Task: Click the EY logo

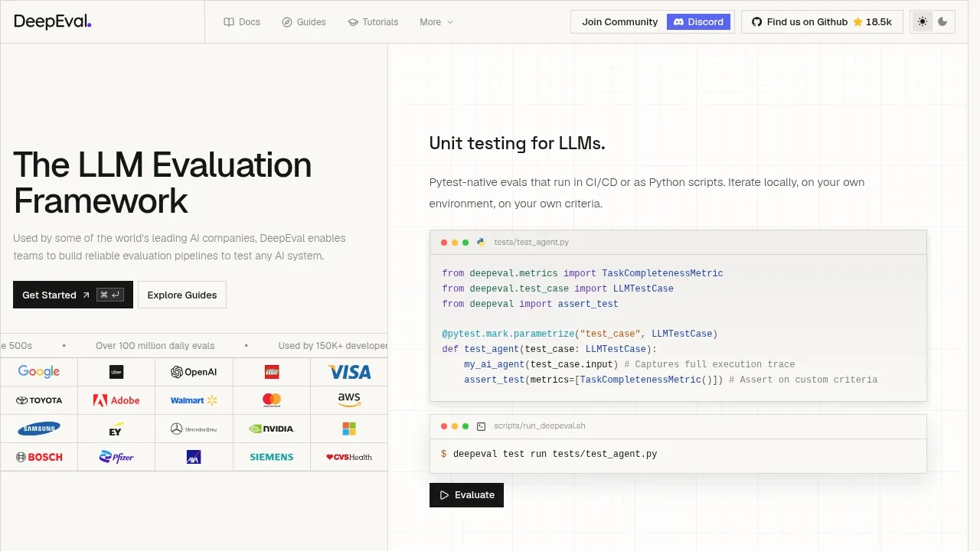Action: pyautogui.click(x=116, y=429)
